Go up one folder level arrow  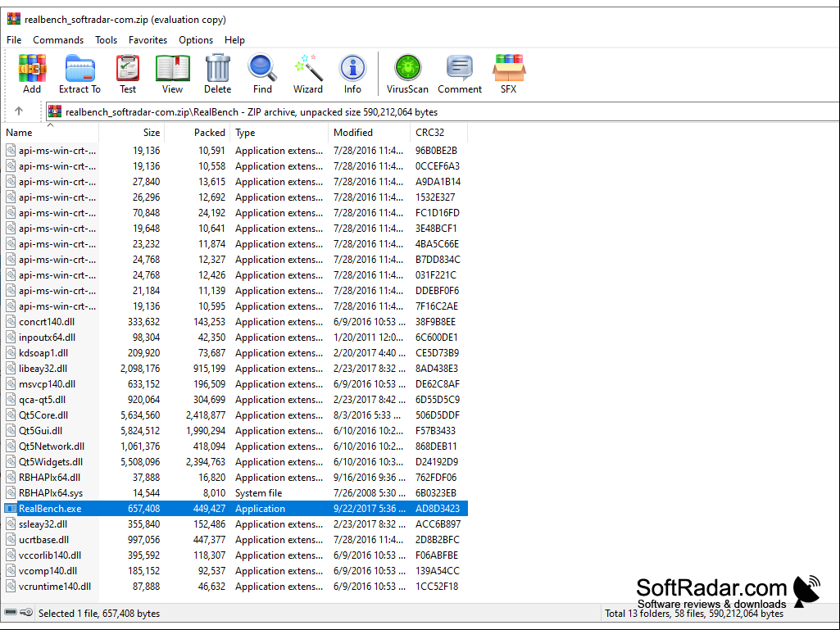coord(19,111)
